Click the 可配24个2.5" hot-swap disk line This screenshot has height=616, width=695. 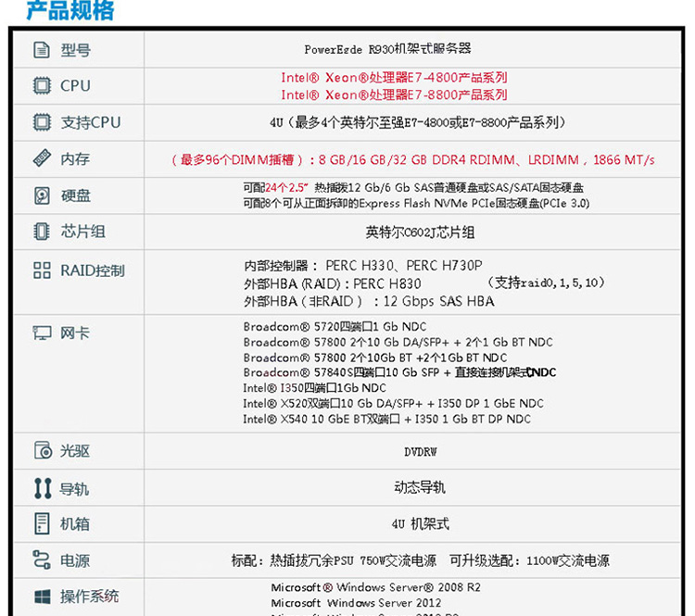pyautogui.click(x=413, y=187)
